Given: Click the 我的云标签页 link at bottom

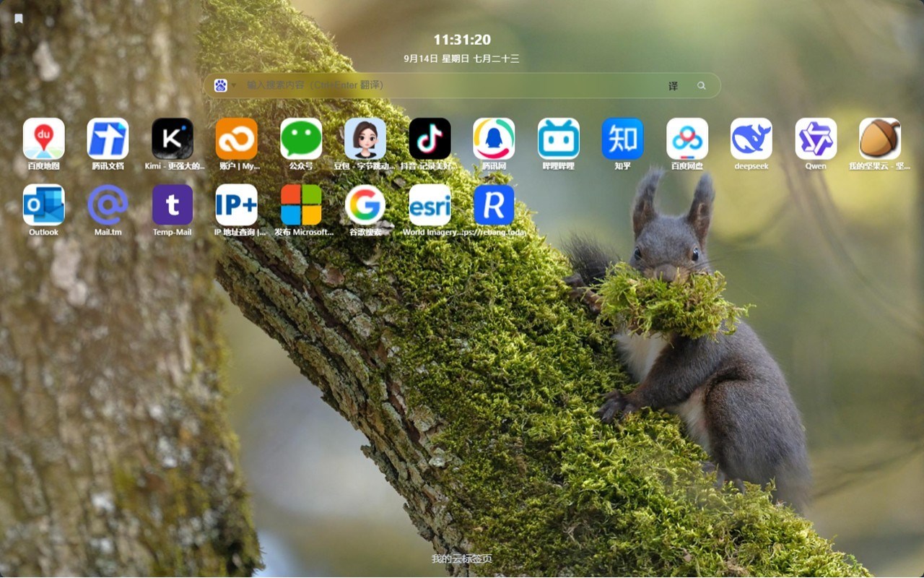Looking at the screenshot, I should 462,558.
